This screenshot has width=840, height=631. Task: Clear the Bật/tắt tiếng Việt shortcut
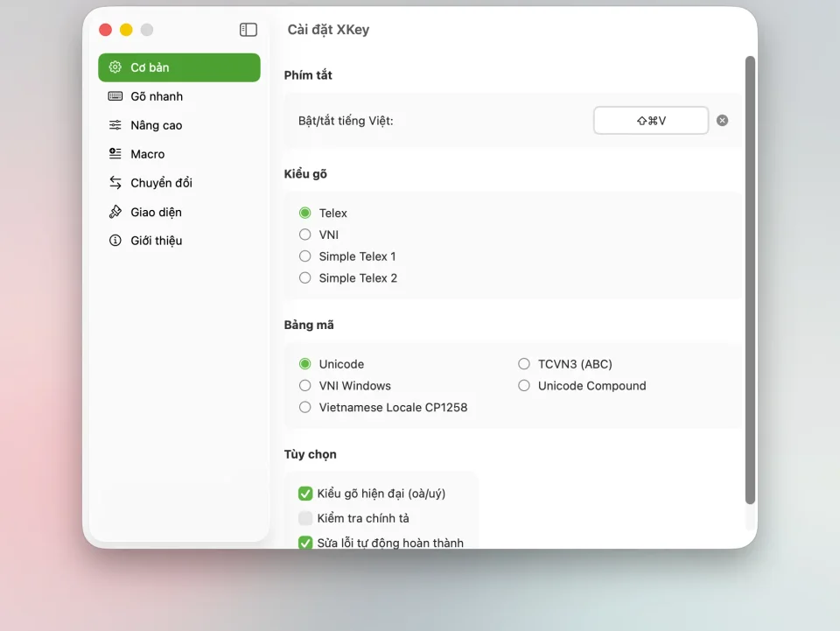point(722,121)
